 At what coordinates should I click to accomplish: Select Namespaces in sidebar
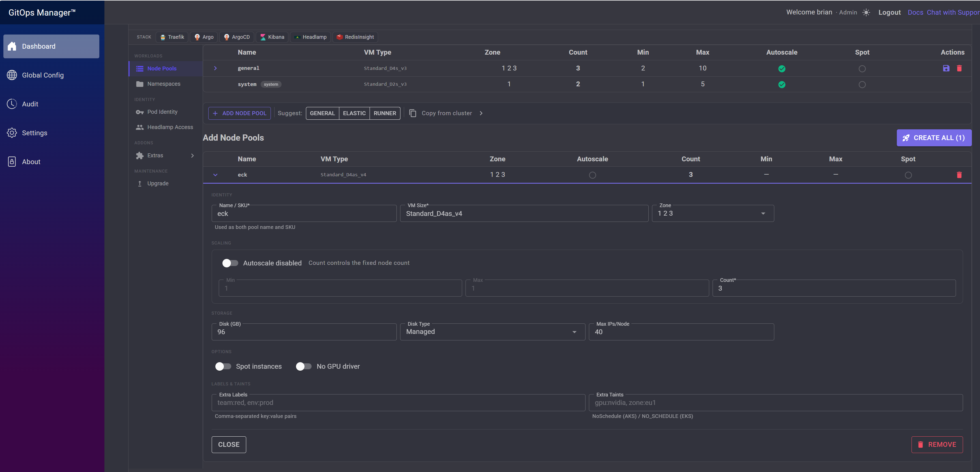166,84
